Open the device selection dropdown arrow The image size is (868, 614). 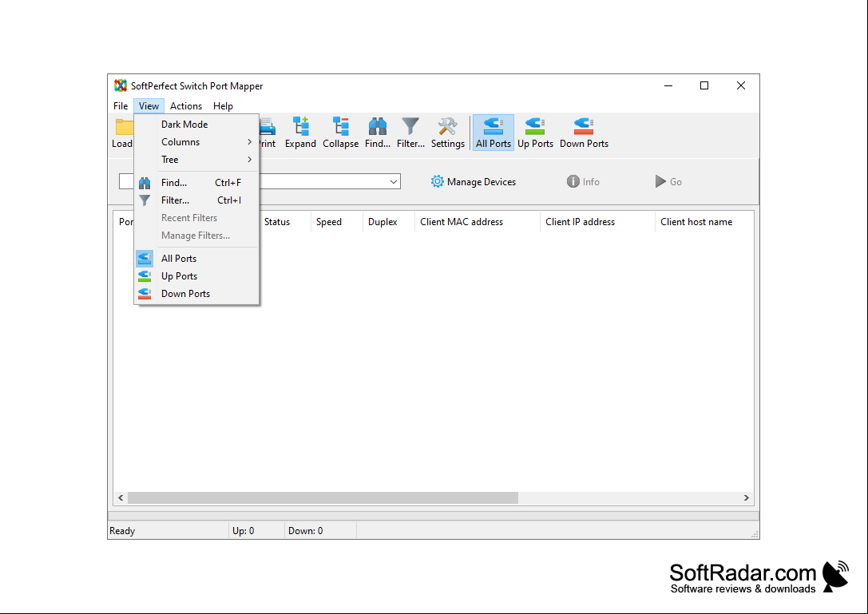coord(394,181)
